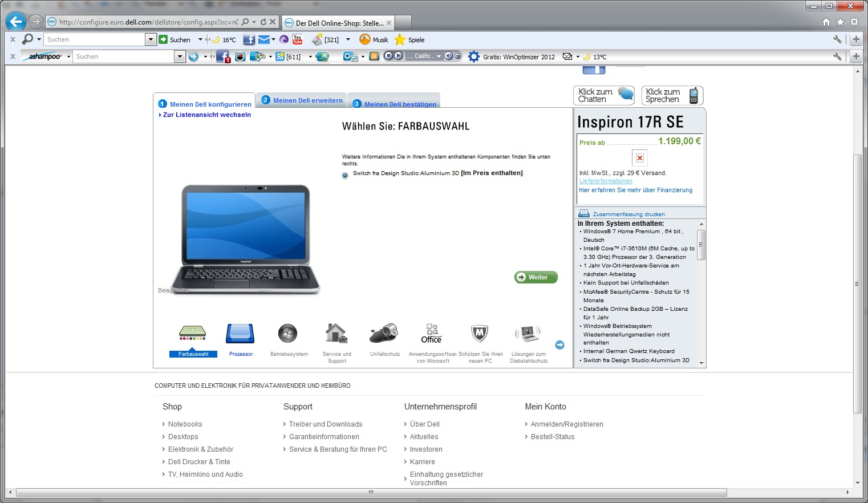Expand the Suchen button dropdown arrow

[x=200, y=39]
